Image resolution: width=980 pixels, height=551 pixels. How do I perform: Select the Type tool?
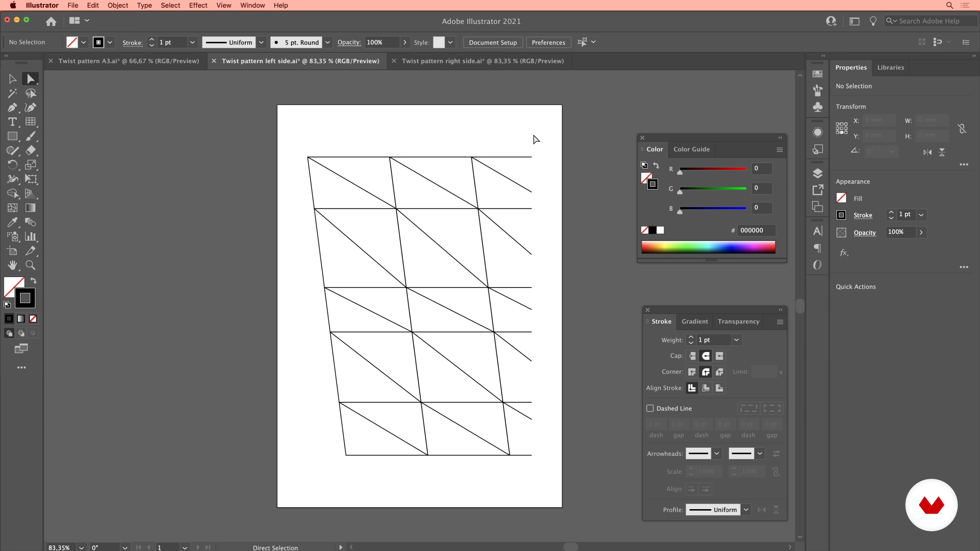pos(12,122)
